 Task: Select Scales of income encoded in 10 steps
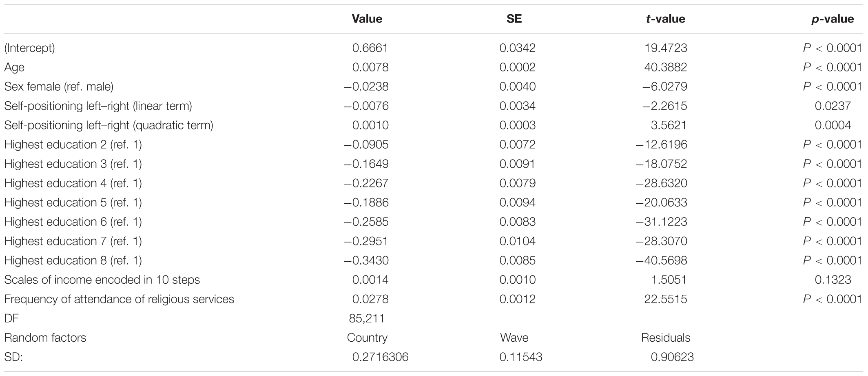[x=102, y=280]
